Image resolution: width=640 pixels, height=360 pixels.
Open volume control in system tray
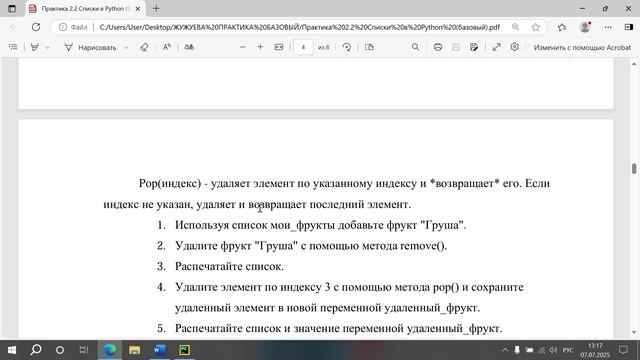pyautogui.click(x=553, y=350)
